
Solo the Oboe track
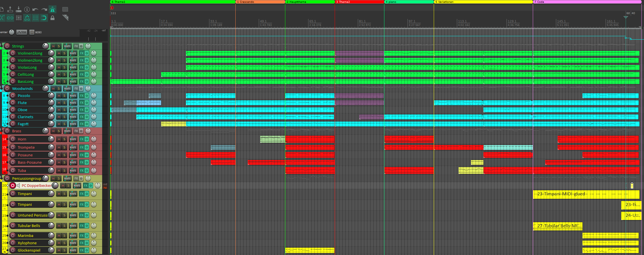[64, 110]
